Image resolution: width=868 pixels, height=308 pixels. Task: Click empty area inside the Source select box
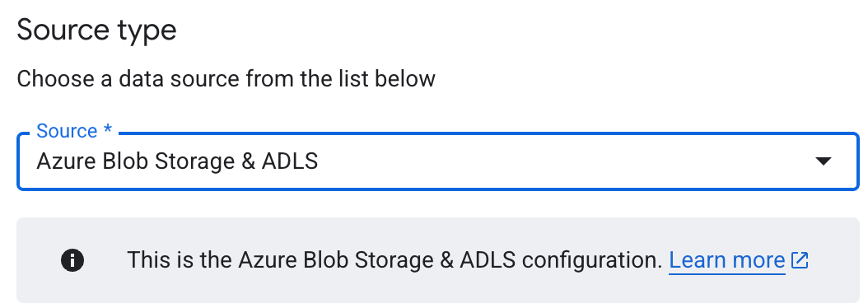[553, 161]
